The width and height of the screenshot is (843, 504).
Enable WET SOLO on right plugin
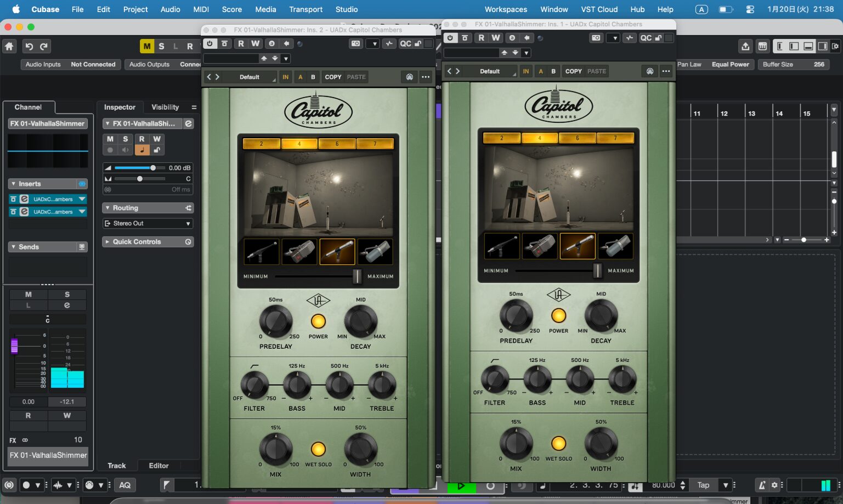tap(558, 443)
